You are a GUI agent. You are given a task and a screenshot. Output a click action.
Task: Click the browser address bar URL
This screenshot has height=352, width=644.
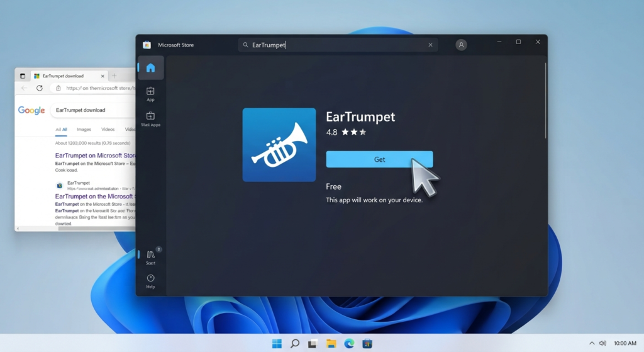point(100,88)
